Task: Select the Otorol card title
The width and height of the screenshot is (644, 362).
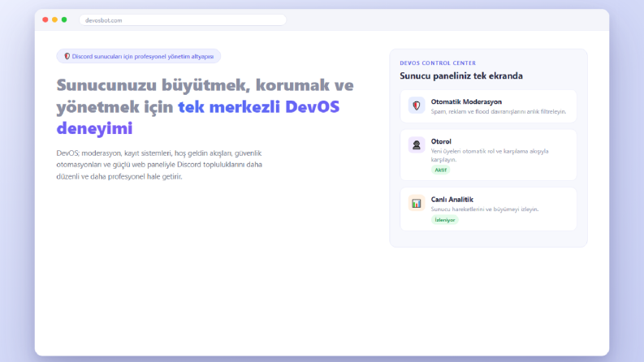Action: (x=441, y=141)
